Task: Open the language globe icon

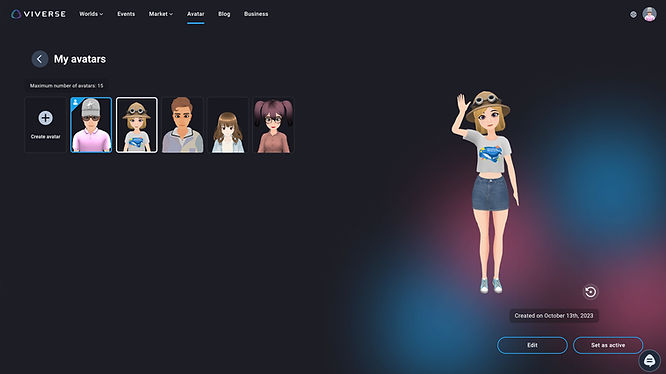Action: point(633,14)
